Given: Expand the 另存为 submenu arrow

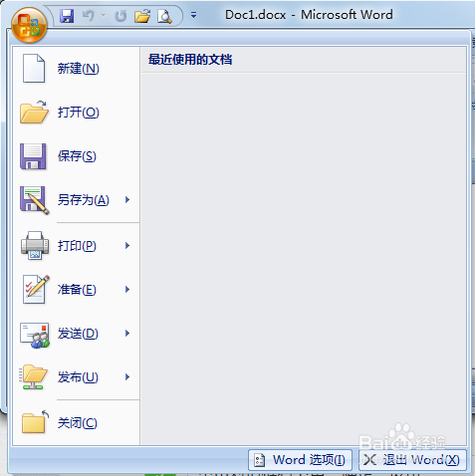Looking at the screenshot, I should [x=127, y=200].
